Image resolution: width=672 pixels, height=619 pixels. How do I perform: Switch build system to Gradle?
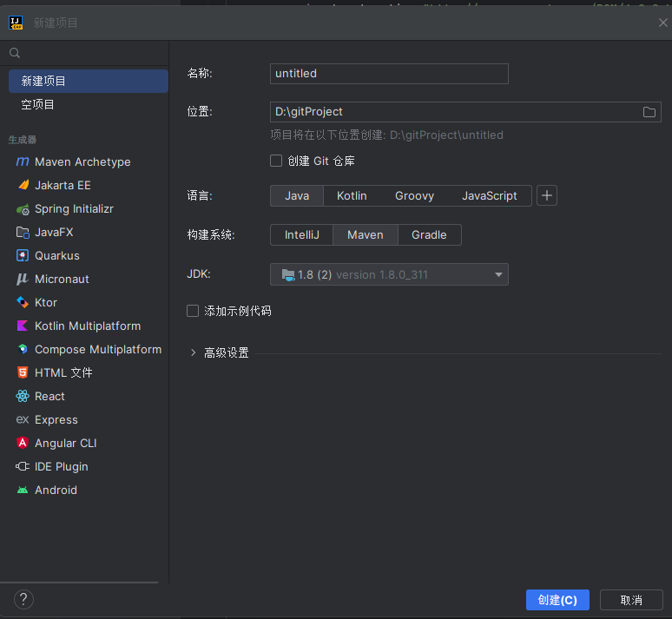pyautogui.click(x=429, y=235)
